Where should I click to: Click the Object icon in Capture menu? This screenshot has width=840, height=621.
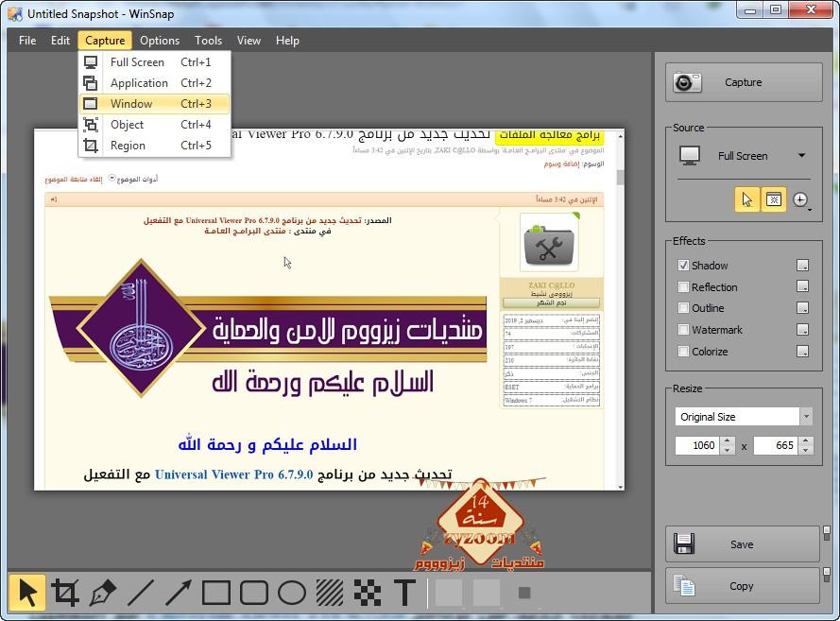(x=91, y=125)
